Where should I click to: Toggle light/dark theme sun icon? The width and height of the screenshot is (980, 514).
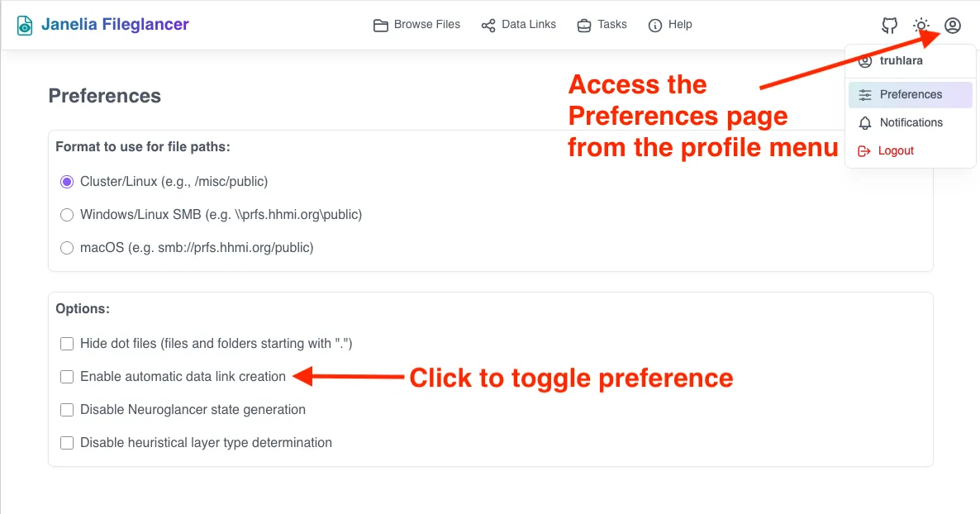click(x=921, y=26)
